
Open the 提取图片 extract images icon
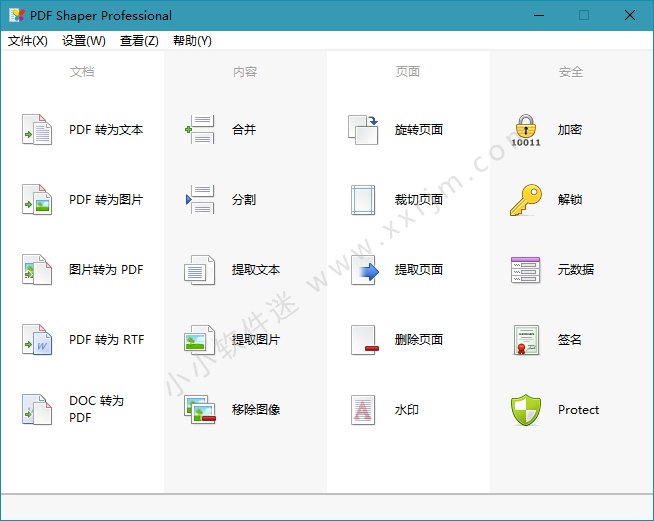pyautogui.click(x=200, y=340)
